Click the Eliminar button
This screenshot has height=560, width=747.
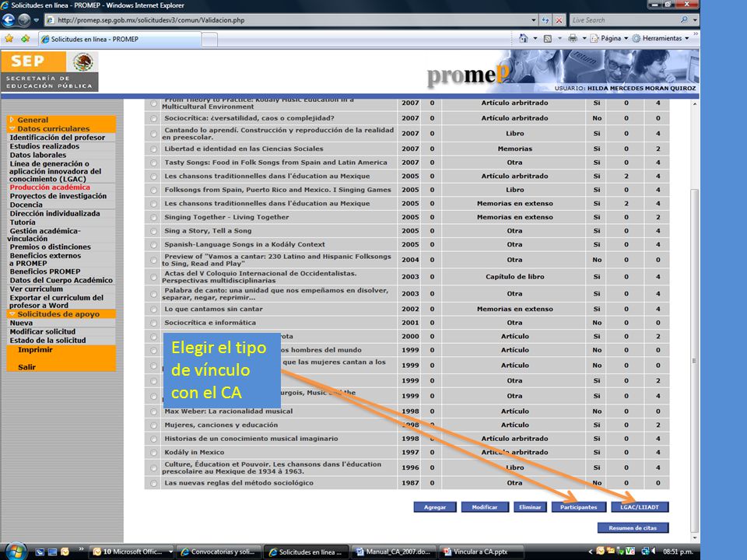pos(530,507)
